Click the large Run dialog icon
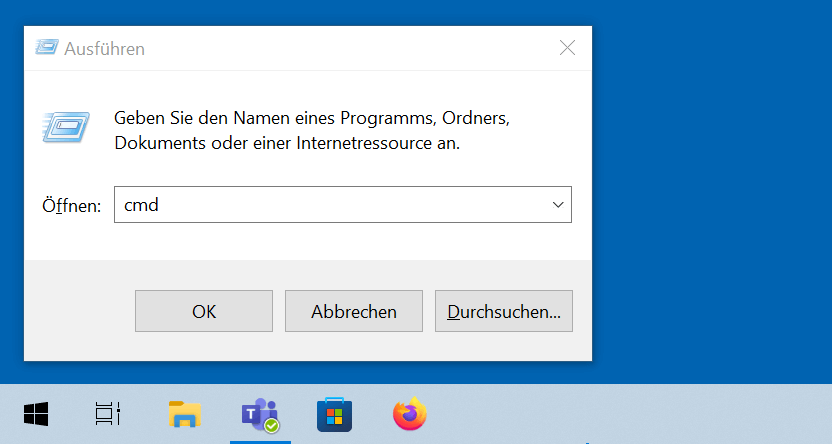Viewport: 832px width, 444px height. pos(66,127)
